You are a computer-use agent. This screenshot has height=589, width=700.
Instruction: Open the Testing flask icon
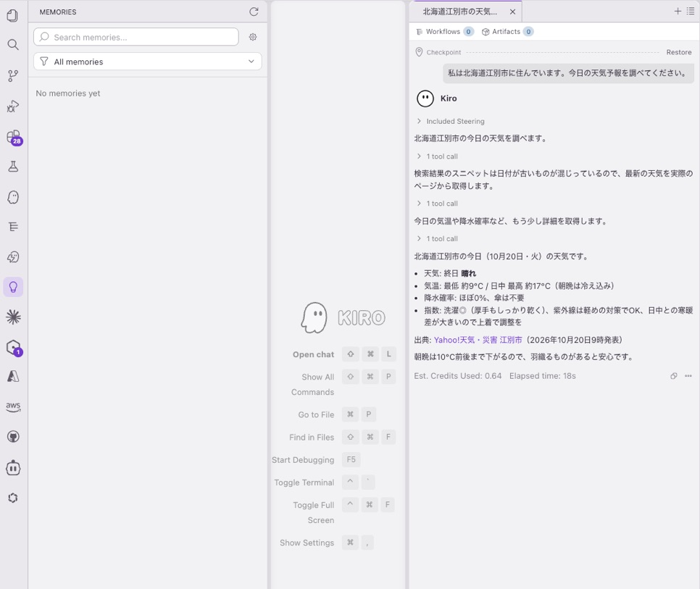pyautogui.click(x=13, y=167)
